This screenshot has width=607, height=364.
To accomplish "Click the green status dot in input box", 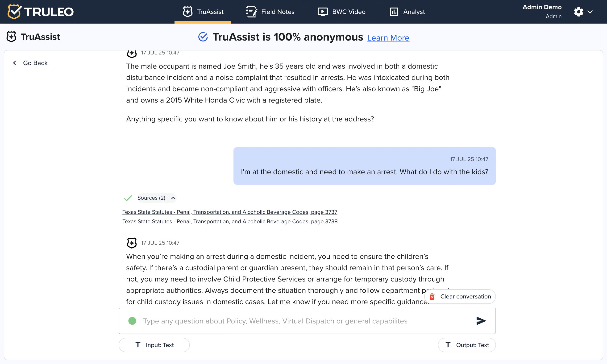I will pos(132,321).
